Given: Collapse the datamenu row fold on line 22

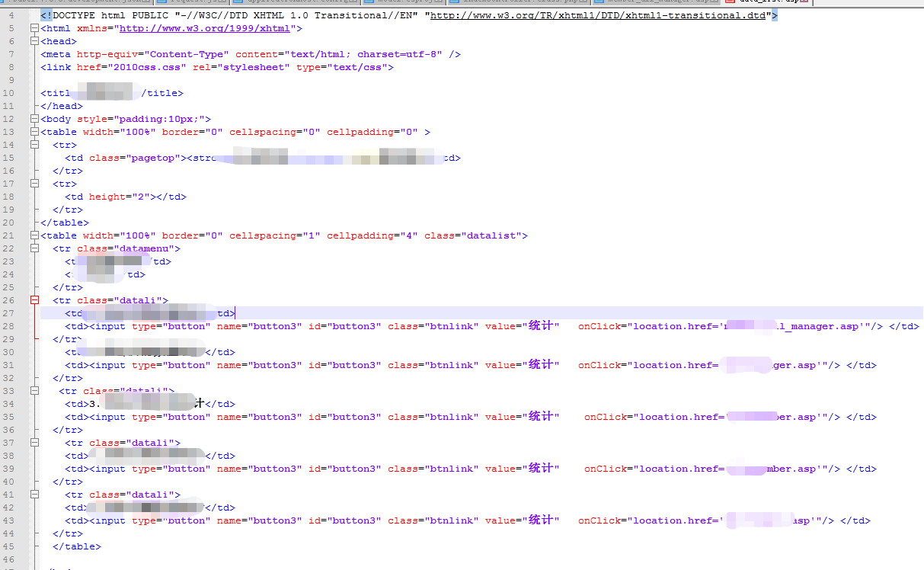Looking at the screenshot, I should [x=34, y=248].
